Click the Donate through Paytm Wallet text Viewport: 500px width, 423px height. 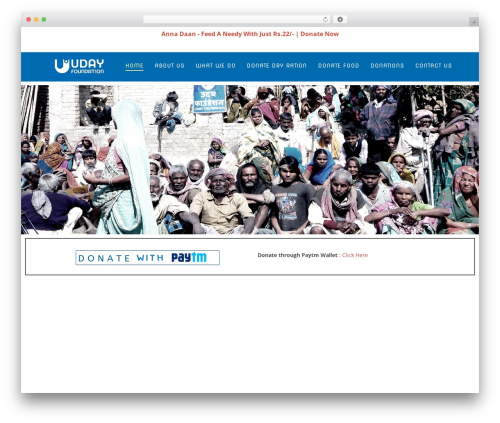tap(297, 255)
